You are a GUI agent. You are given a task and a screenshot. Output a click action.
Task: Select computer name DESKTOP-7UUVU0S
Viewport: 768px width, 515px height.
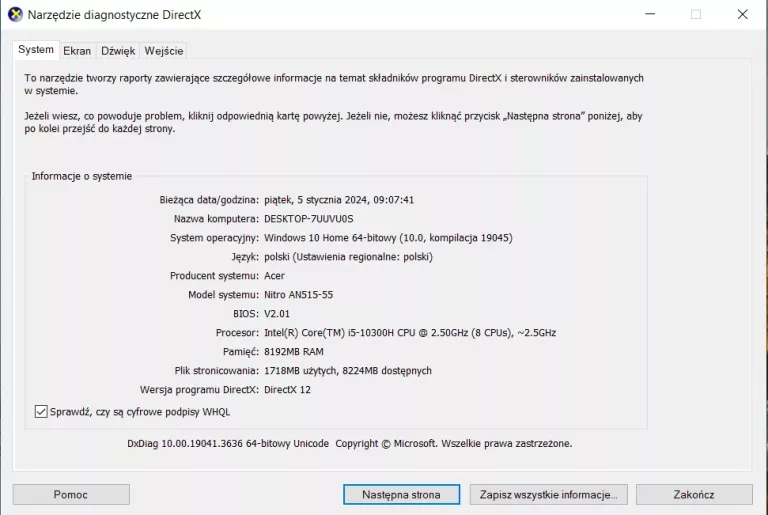309,219
